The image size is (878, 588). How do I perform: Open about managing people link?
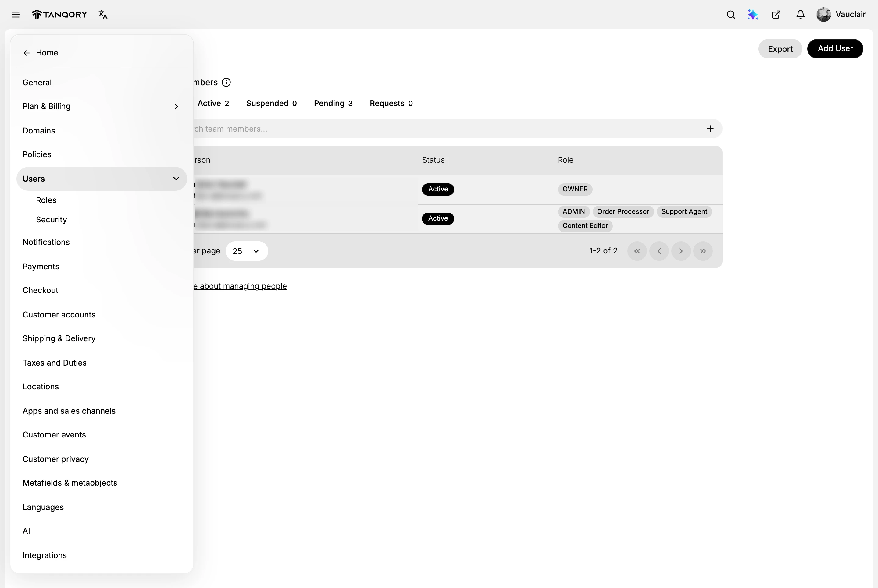240,286
